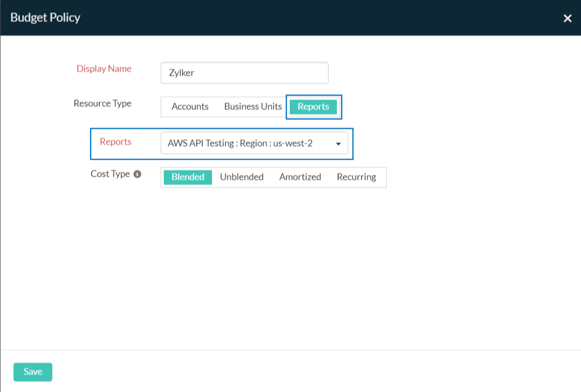
Task: Choose Unblended cost type
Action: [242, 177]
